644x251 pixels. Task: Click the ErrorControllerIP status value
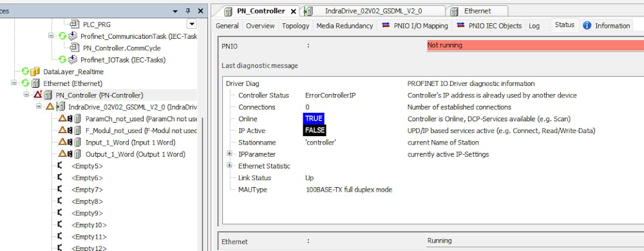(330, 95)
